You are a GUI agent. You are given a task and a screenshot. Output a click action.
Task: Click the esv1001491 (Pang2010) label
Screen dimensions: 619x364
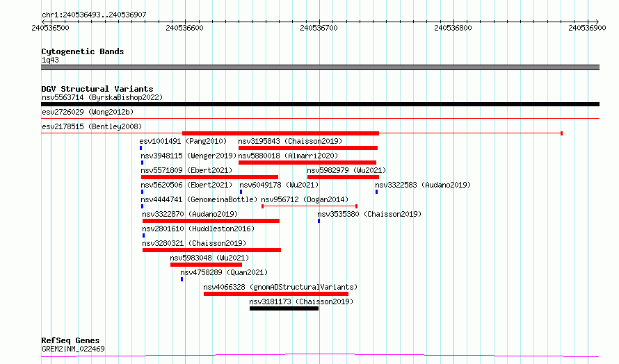tap(183, 141)
